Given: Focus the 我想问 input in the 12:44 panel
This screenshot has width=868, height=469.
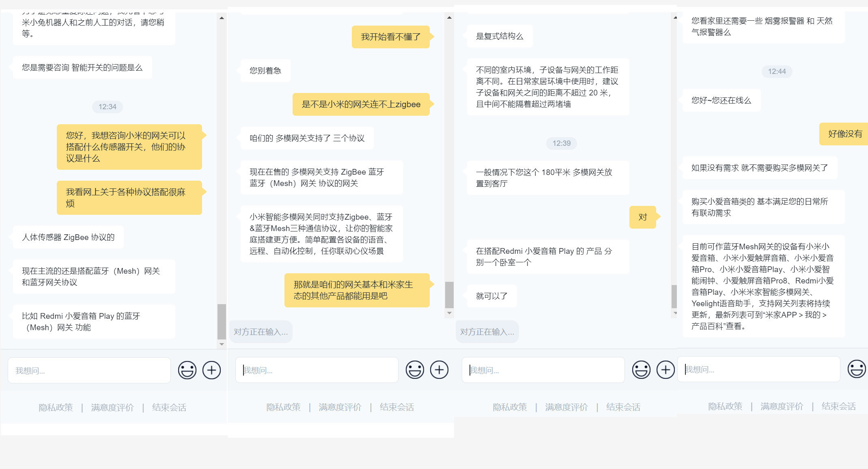Looking at the screenshot, I should point(759,369).
